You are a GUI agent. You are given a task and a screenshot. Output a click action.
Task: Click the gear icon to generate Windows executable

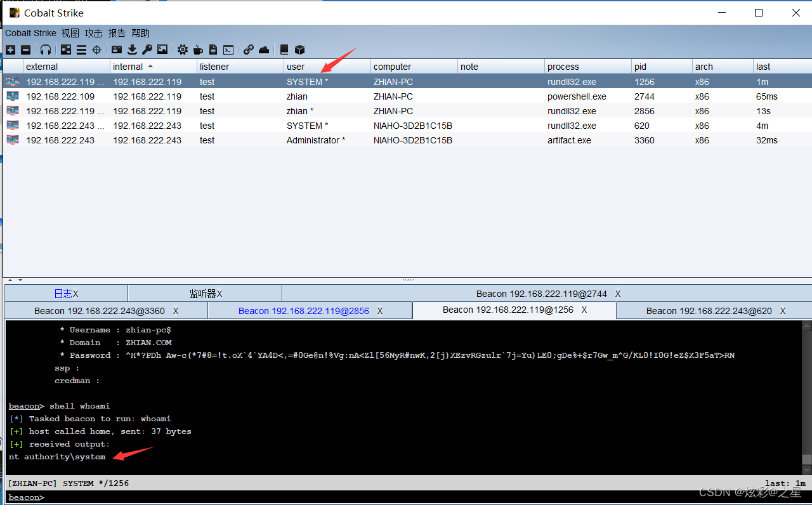pyautogui.click(x=183, y=49)
